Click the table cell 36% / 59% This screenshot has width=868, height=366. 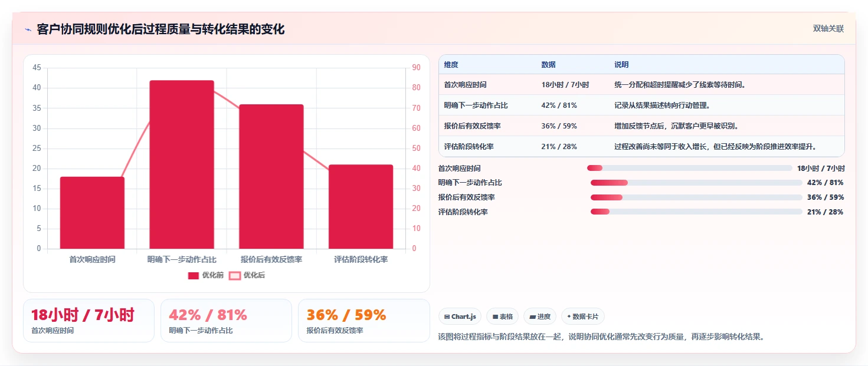559,126
